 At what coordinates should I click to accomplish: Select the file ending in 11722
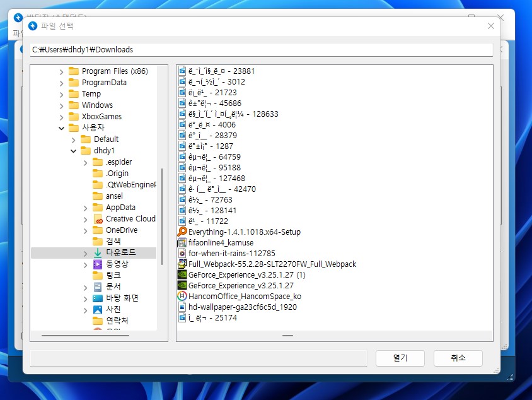tap(208, 221)
